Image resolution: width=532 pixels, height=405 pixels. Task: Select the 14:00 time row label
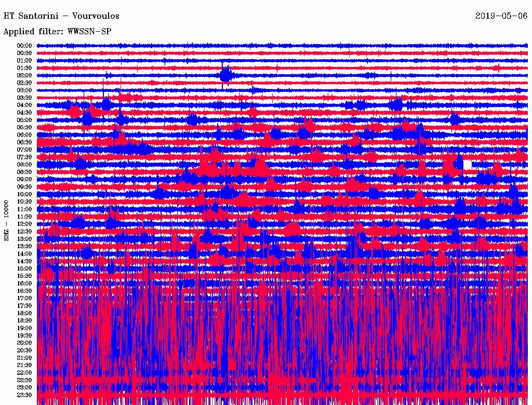tap(24, 254)
